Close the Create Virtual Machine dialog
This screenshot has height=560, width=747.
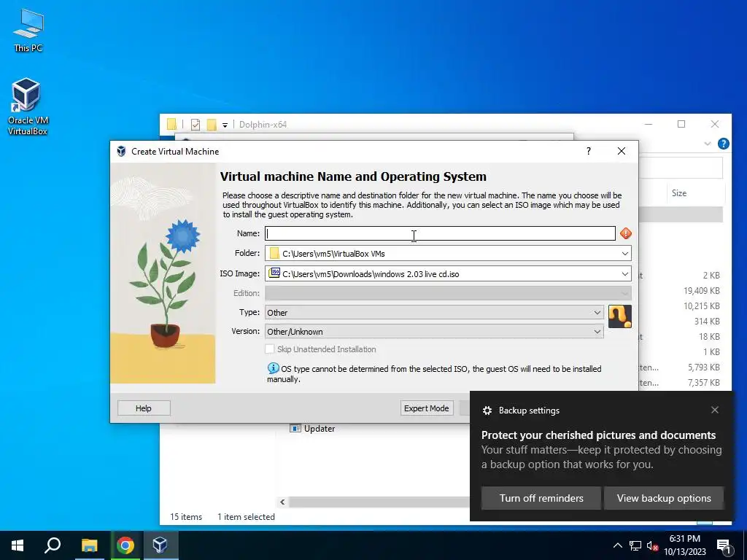point(622,151)
